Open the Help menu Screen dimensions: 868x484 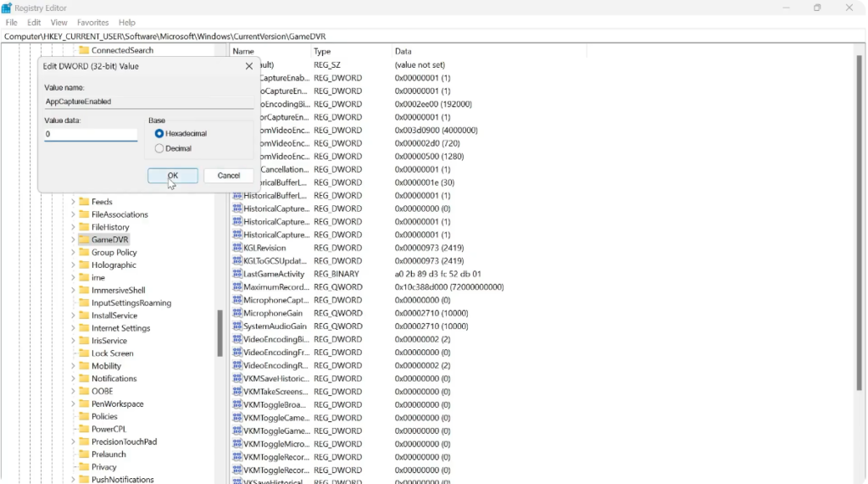(x=127, y=23)
